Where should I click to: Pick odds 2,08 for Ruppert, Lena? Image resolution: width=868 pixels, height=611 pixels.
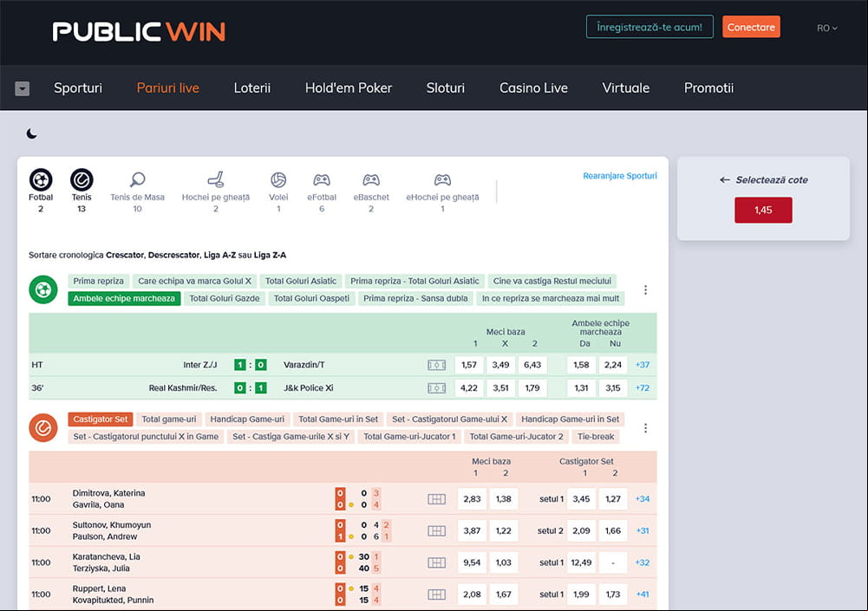coord(473,595)
